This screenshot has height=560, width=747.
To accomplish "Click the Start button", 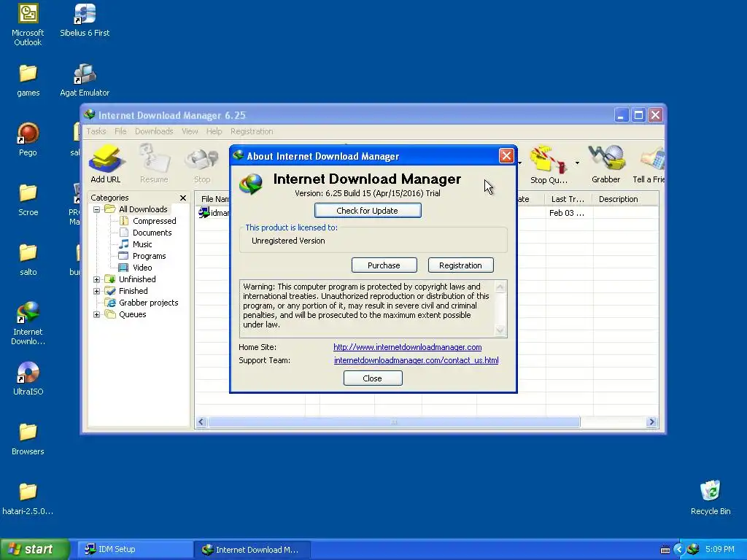I will click(34, 549).
